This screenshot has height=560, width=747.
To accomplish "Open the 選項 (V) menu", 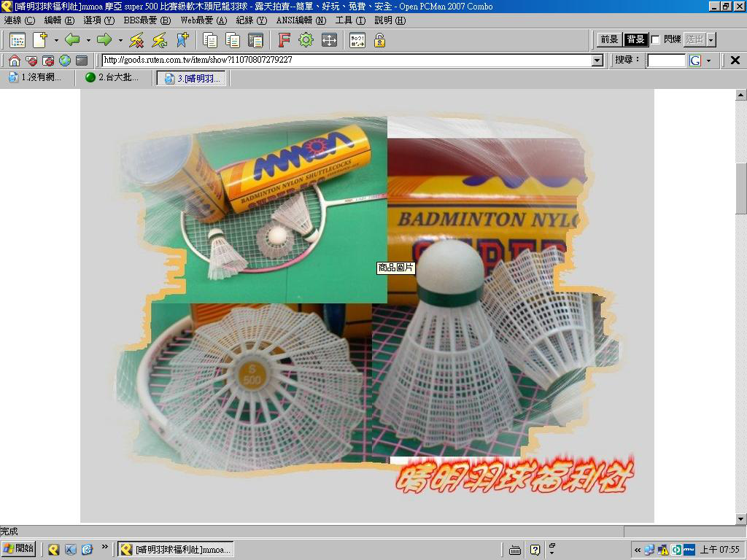I will click(x=99, y=20).
